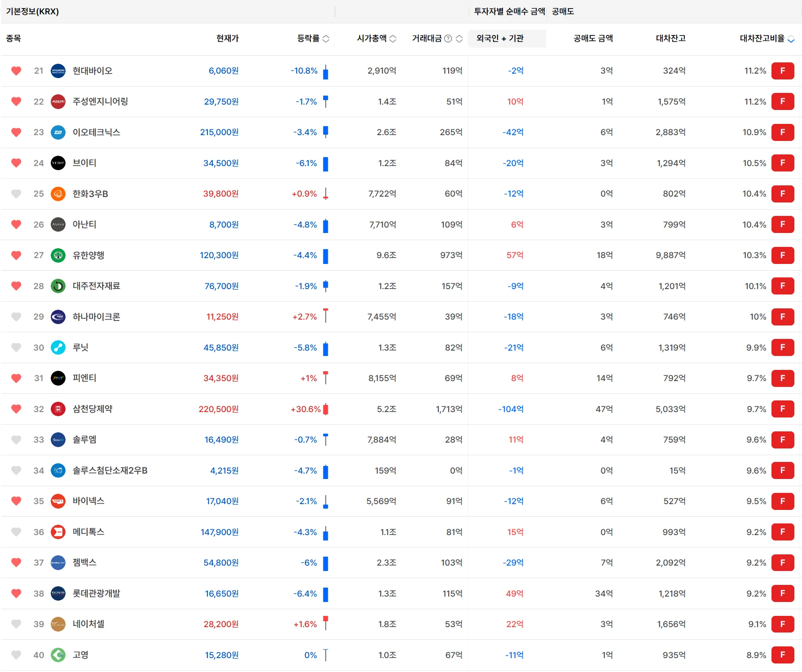Click the 현대바이오 company logo icon

pos(58,71)
